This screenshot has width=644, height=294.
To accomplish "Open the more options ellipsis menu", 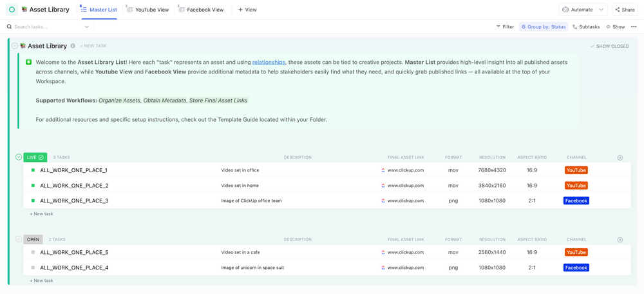I will [634, 27].
